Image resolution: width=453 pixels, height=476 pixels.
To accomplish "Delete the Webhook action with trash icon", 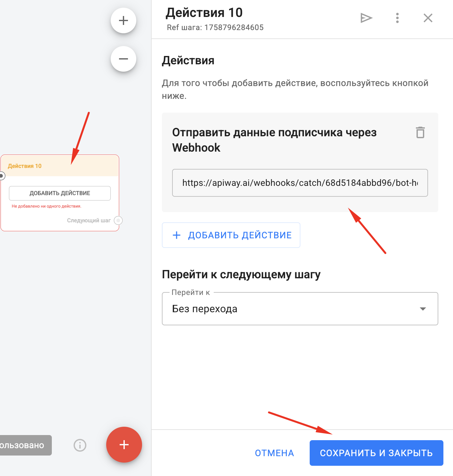I will pos(420,132).
